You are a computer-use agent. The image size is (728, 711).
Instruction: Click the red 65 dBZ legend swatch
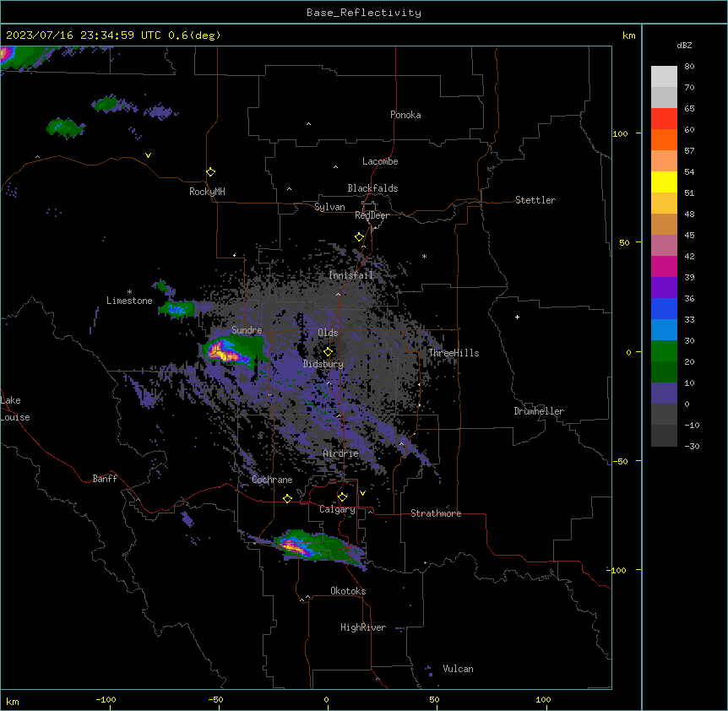(664, 119)
